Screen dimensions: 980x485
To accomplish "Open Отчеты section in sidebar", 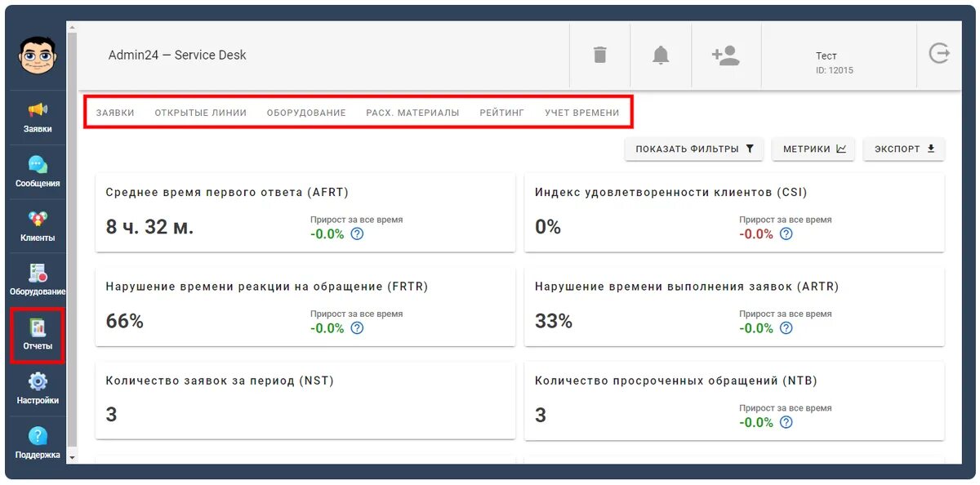I will [x=38, y=335].
